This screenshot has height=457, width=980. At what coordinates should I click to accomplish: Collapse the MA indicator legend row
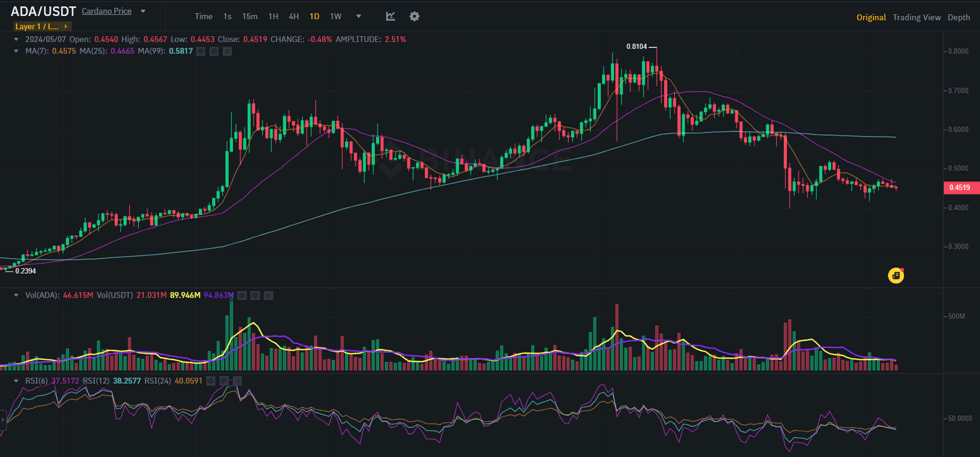tap(16, 52)
